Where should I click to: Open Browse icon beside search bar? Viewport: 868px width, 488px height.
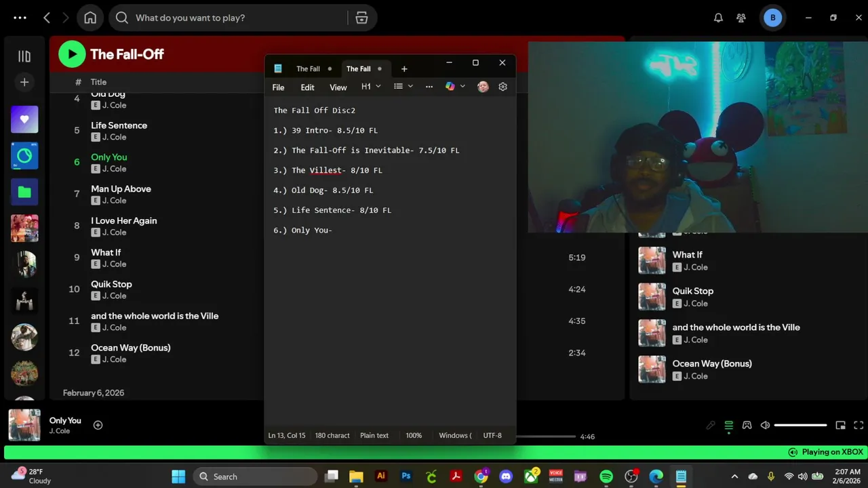[x=361, y=18]
